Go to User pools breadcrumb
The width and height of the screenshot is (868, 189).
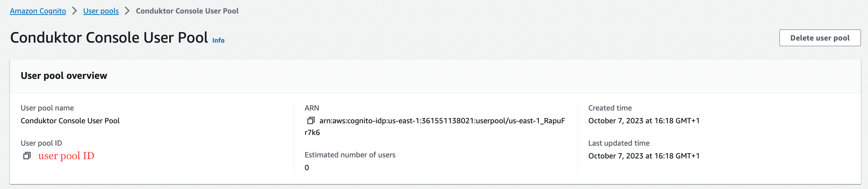101,11
